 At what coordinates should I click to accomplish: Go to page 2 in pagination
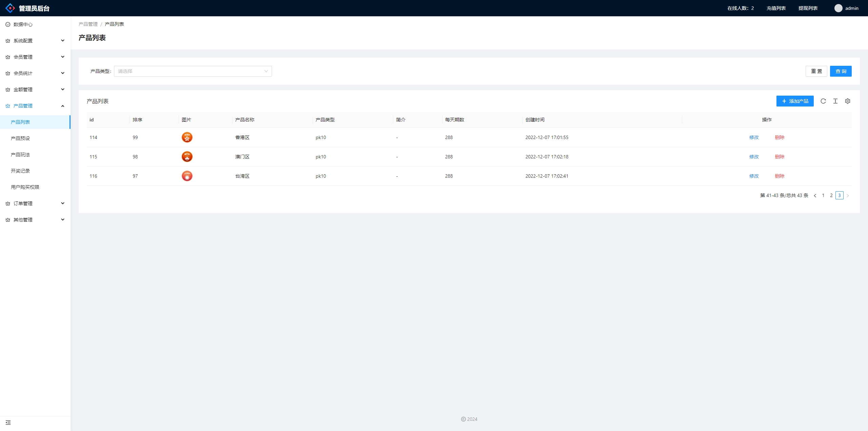[831, 196]
